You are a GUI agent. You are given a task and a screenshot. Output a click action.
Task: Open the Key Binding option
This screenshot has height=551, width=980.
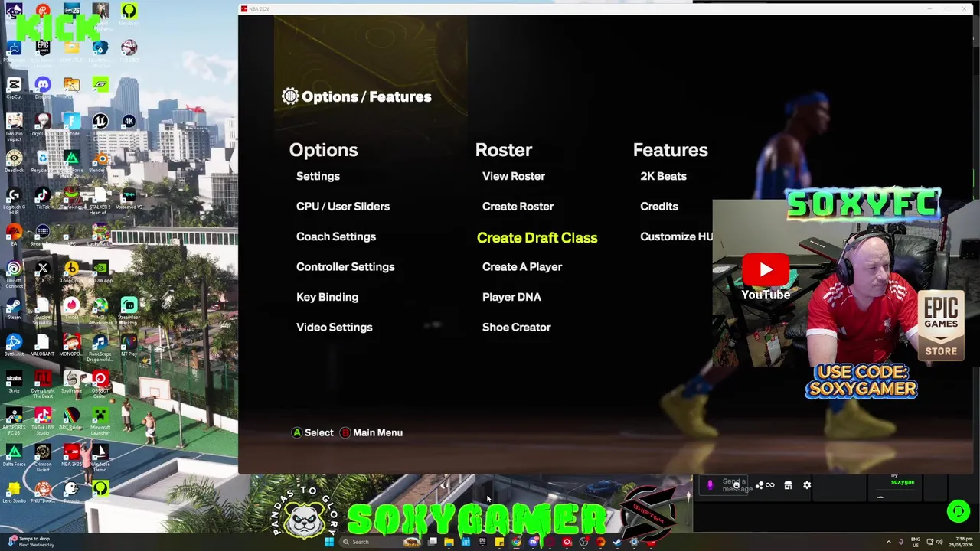click(x=327, y=297)
